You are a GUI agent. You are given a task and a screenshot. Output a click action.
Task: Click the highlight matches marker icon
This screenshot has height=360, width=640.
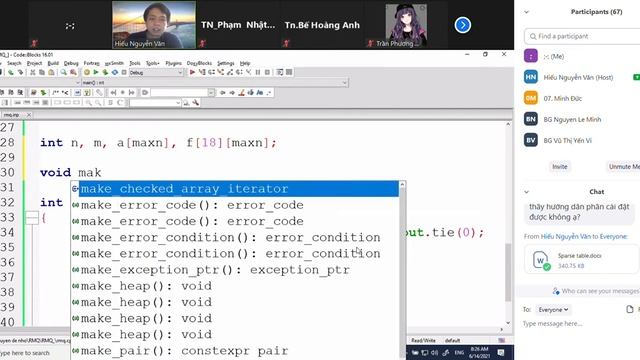tap(242, 93)
